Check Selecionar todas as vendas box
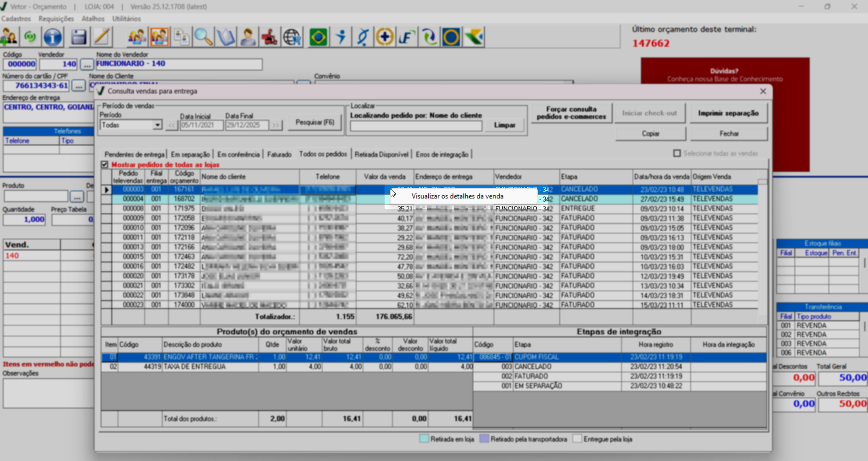The height and width of the screenshot is (461, 868). click(x=677, y=153)
